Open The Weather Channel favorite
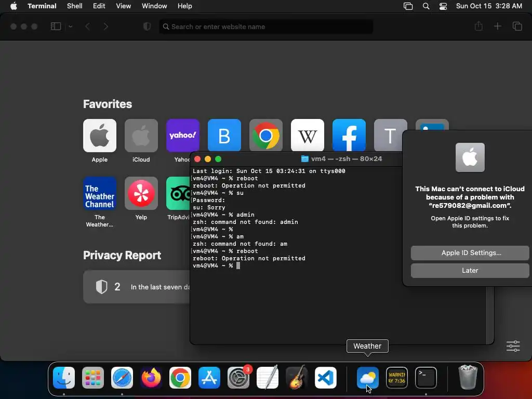 pos(100,193)
